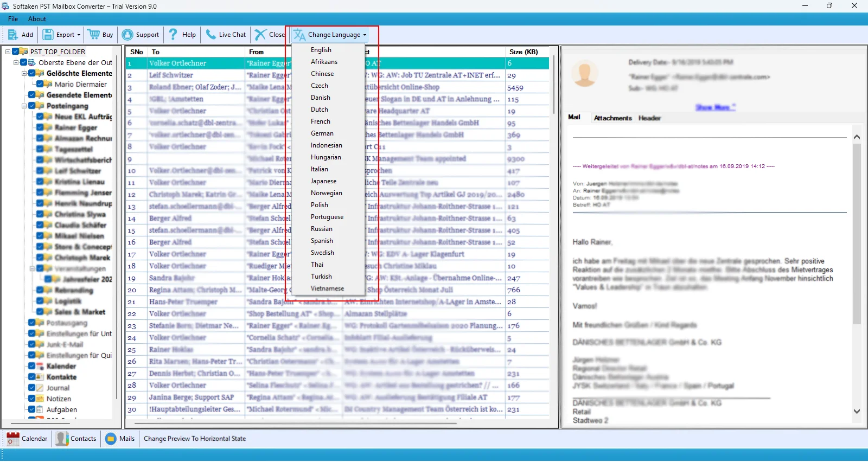Collapse the PST_TOP_FOLDER tree node
This screenshot has width=868, height=462.
(8, 52)
